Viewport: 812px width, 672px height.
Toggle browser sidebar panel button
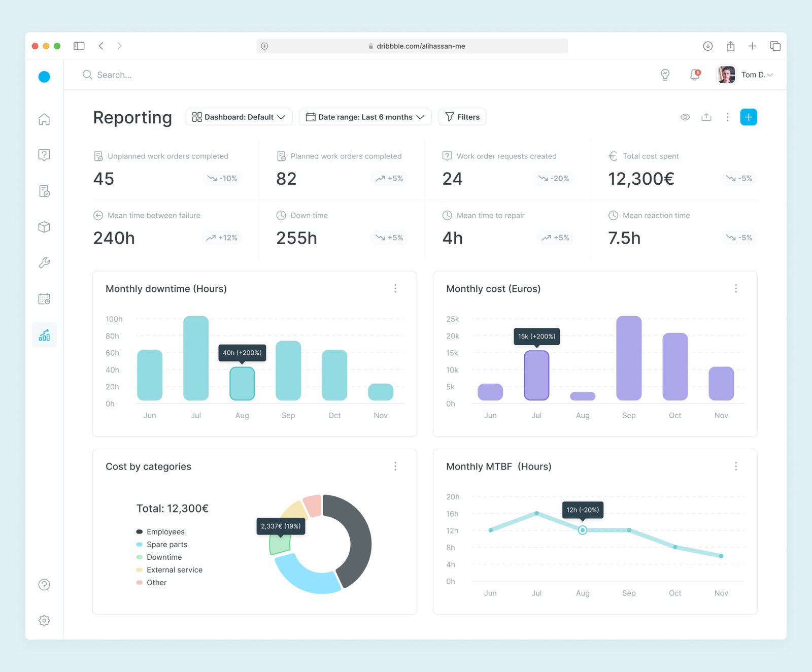[x=79, y=46]
